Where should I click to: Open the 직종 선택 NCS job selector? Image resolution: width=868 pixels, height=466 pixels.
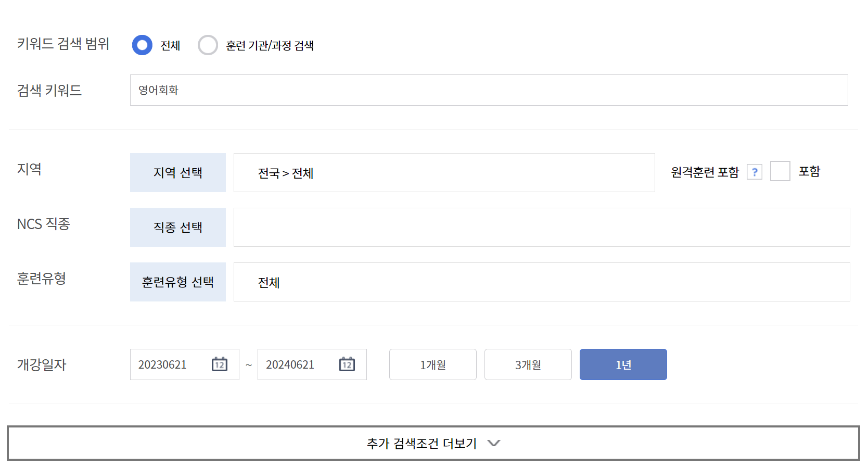point(177,227)
